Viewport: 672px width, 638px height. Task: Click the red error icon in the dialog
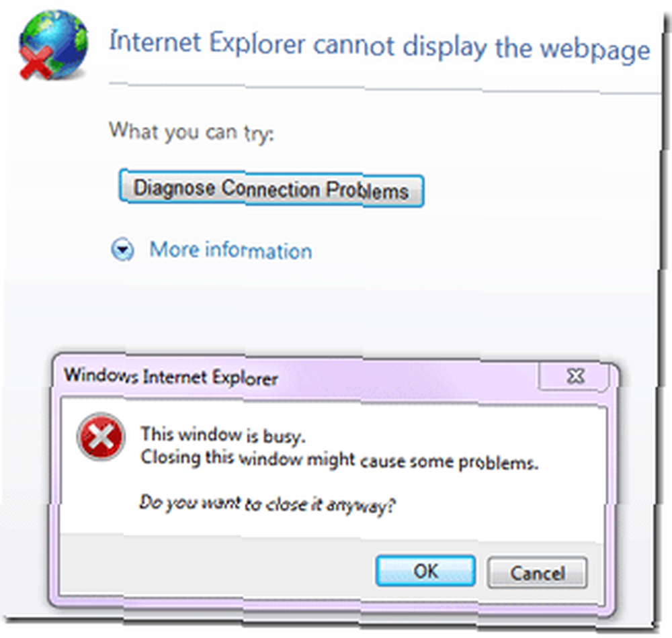101,437
